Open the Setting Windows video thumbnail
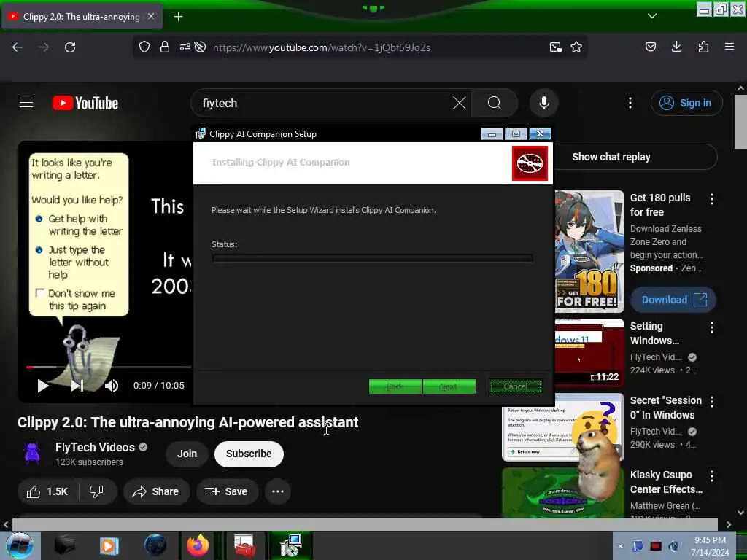Screen dimensions: 747x560 tap(589, 352)
